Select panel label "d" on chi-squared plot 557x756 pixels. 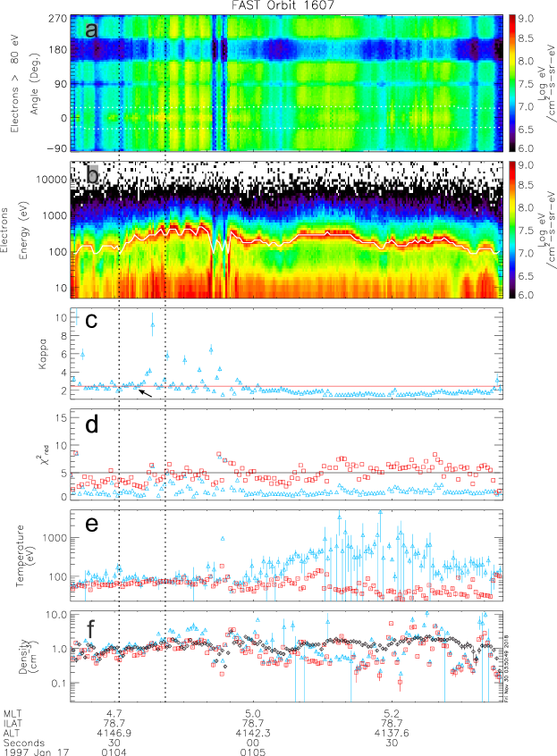91,424
